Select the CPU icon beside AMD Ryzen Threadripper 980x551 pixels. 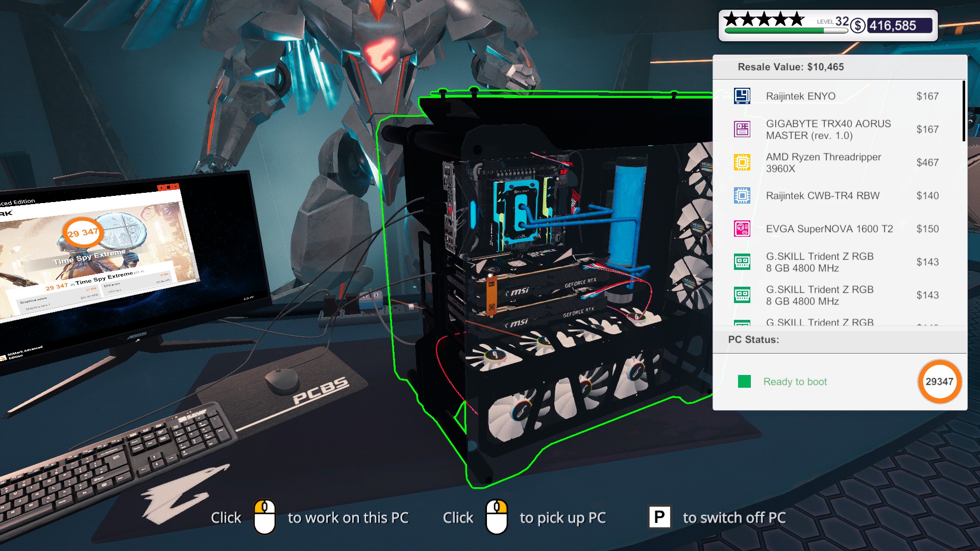click(742, 162)
